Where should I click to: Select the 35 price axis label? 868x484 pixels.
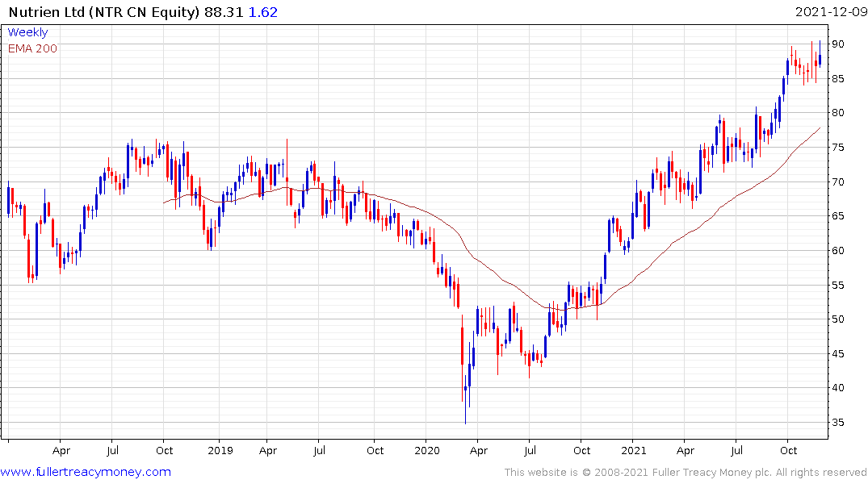click(x=837, y=423)
